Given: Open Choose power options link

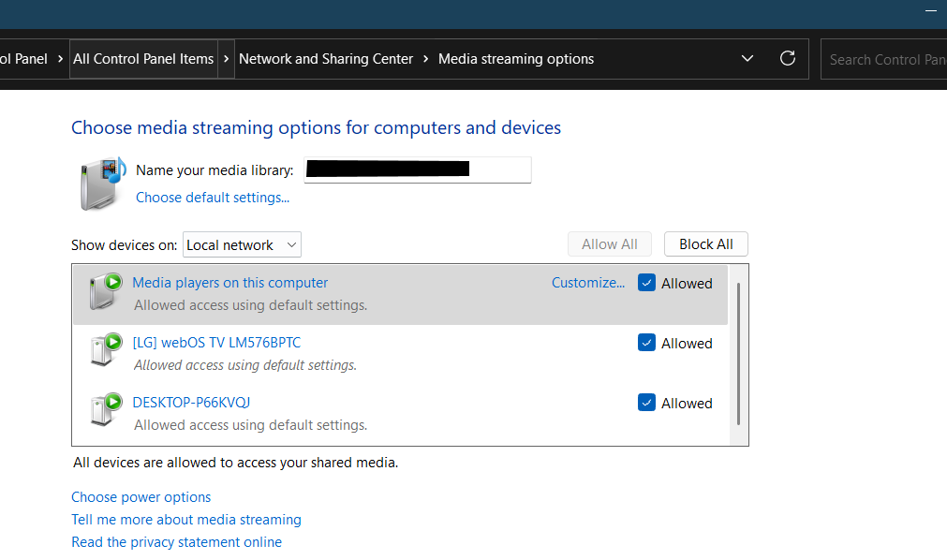Looking at the screenshot, I should point(141,497).
